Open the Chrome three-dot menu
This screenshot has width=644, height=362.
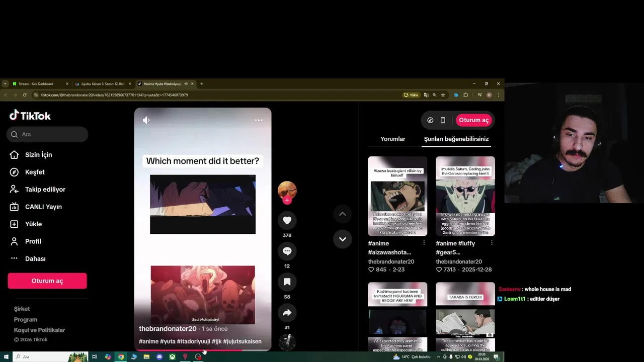(499, 95)
